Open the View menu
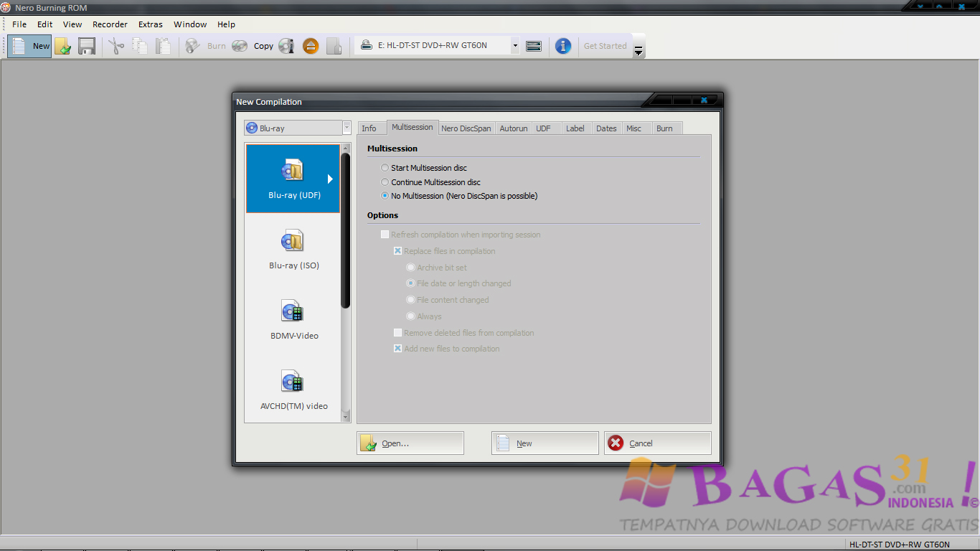Image resolution: width=980 pixels, height=551 pixels. 72,24
